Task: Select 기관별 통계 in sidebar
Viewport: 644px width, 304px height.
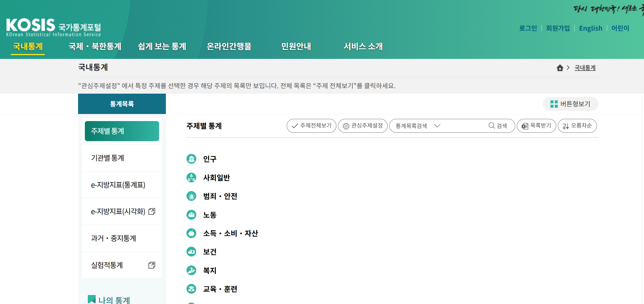Action: [x=122, y=158]
